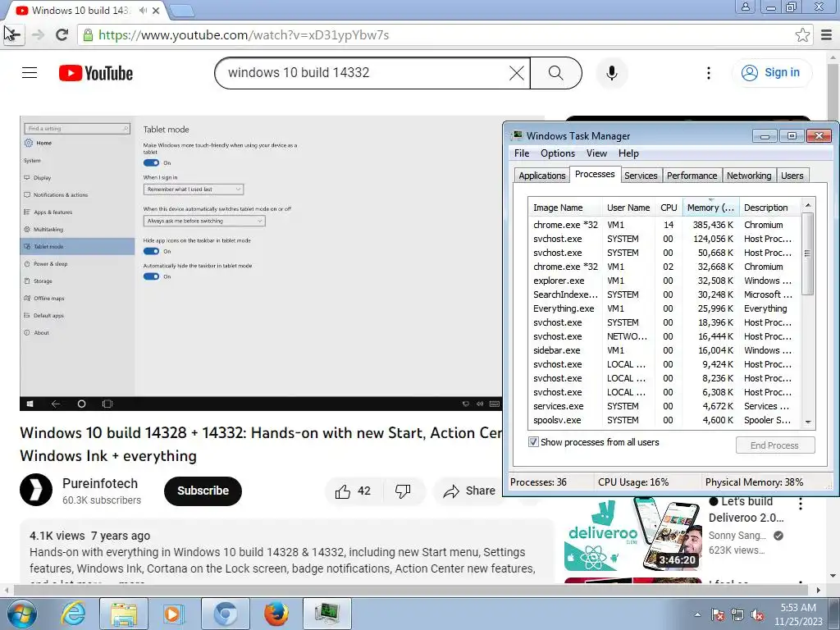Screen dimensions: 840x630
Task: Select the sidebar.exe process row
Action: [664, 350]
